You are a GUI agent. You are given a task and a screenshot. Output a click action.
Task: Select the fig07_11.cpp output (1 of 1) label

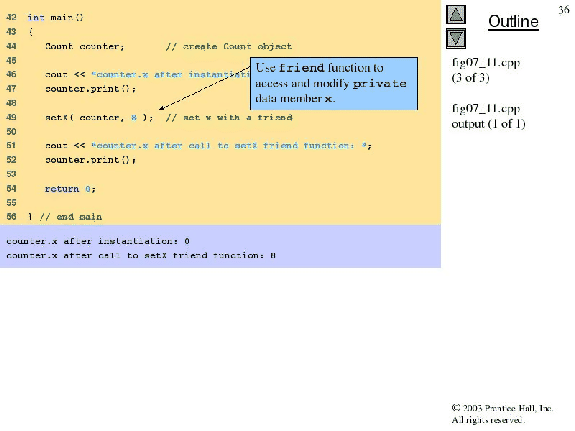coord(488,116)
